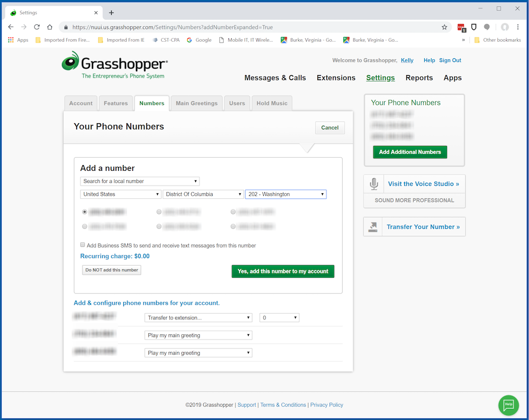
Task: Select the bottom-row right phone number radio
Action: click(233, 226)
